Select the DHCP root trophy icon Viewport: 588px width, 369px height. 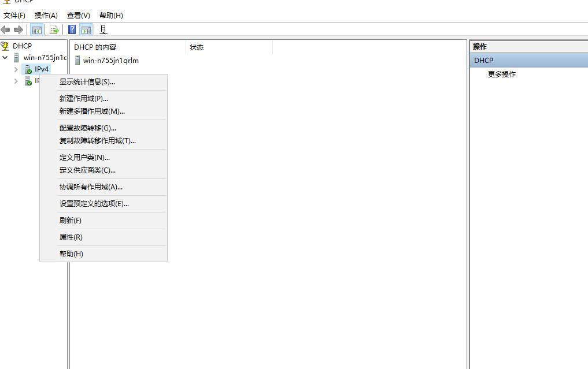5,46
